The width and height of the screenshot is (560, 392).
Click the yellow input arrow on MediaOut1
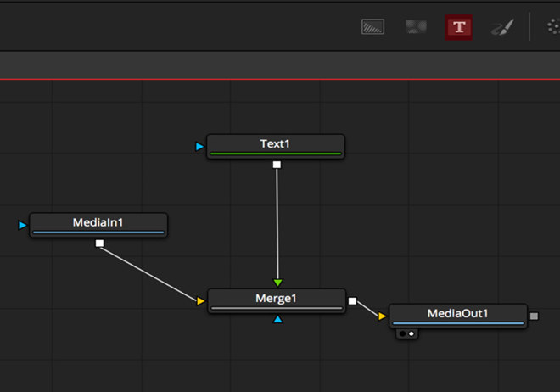[383, 316]
